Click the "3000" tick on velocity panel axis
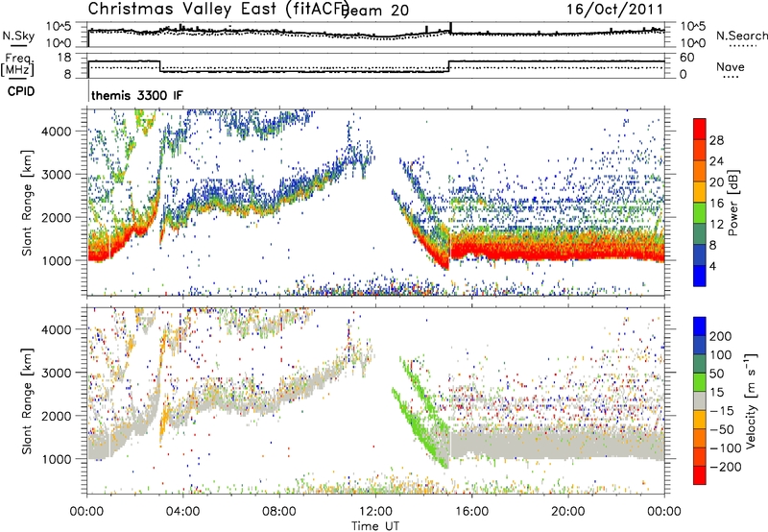This screenshot has height=532, width=768. (x=56, y=373)
